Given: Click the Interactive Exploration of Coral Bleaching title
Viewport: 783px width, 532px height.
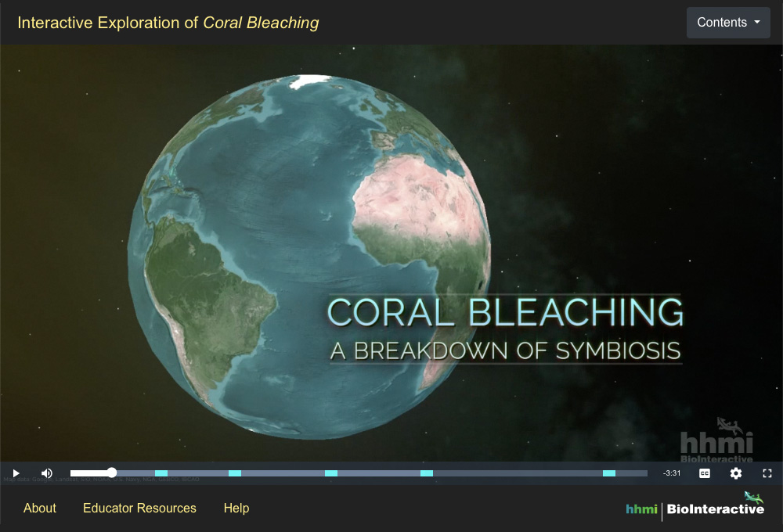Looking at the screenshot, I should [x=168, y=23].
